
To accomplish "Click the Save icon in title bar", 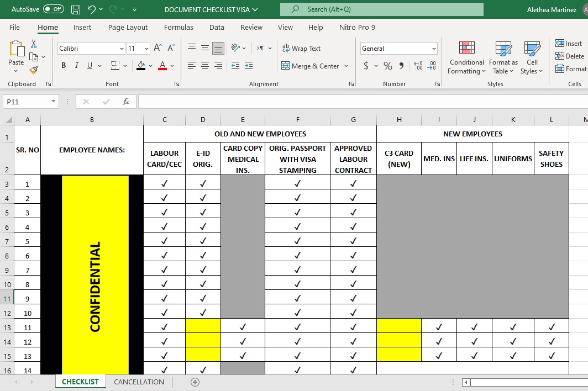I will tap(75, 9).
